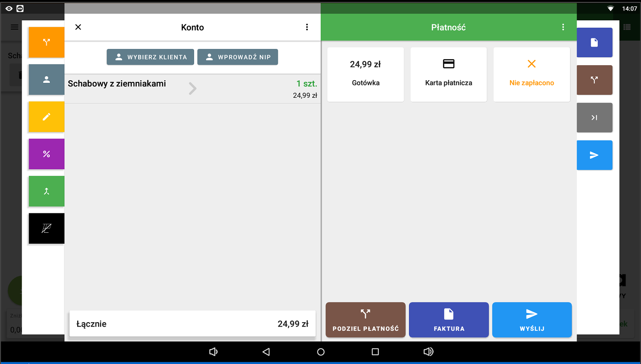Click the light blue send icon on right
This screenshot has width=641, height=364.
click(594, 155)
